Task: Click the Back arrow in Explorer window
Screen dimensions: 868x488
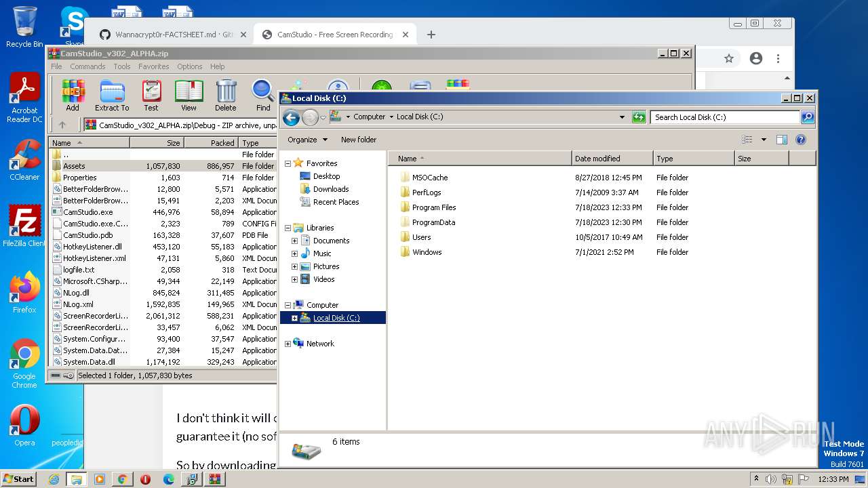Action: coord(291,117)
